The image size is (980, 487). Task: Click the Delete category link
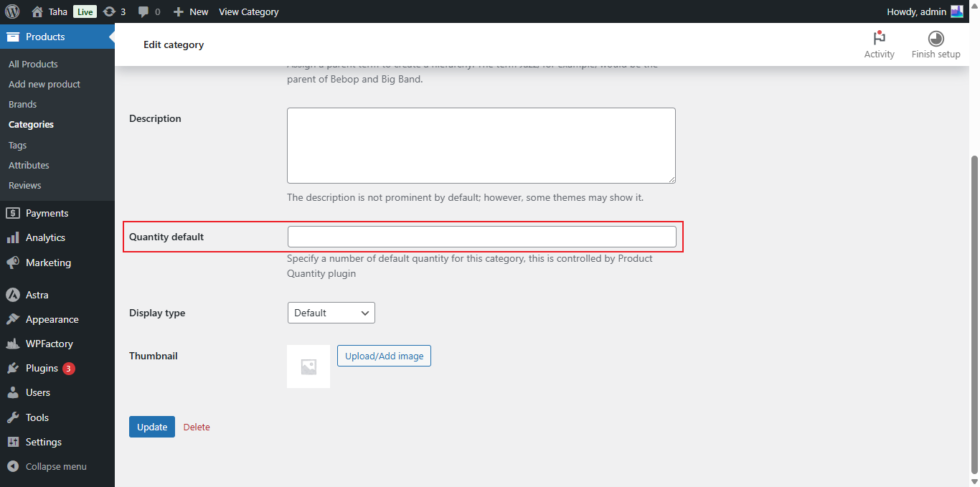tap(197, 427)
